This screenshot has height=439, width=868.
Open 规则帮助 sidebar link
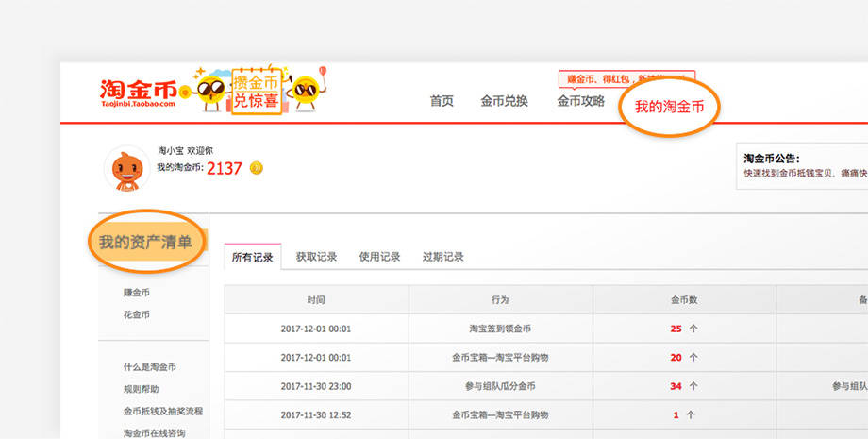click(x=141, y=389)
